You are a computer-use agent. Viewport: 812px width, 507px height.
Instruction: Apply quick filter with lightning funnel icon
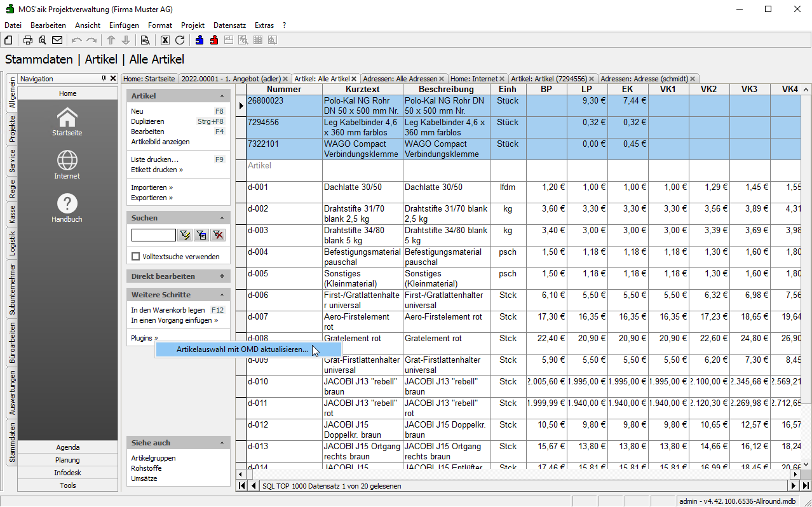coord(185,236)
